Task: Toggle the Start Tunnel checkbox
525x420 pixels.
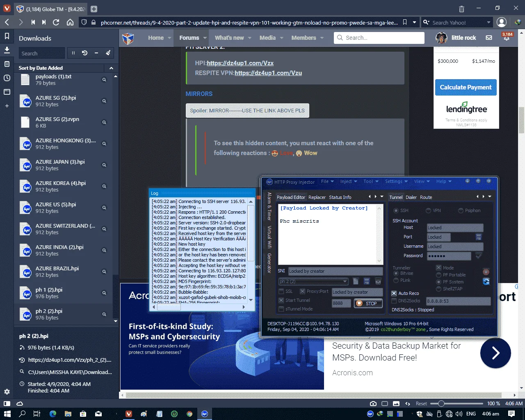Action: pyautogui.click(x=281, y=300)
